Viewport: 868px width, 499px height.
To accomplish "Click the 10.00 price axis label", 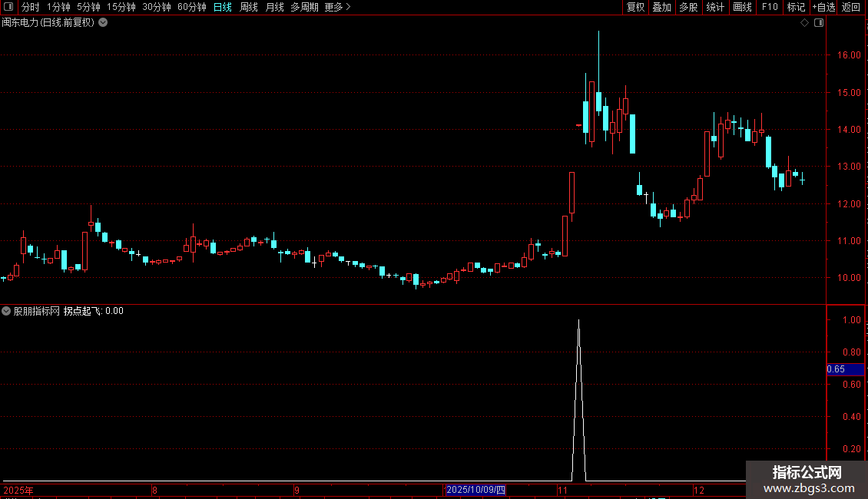I will point(849,278).
